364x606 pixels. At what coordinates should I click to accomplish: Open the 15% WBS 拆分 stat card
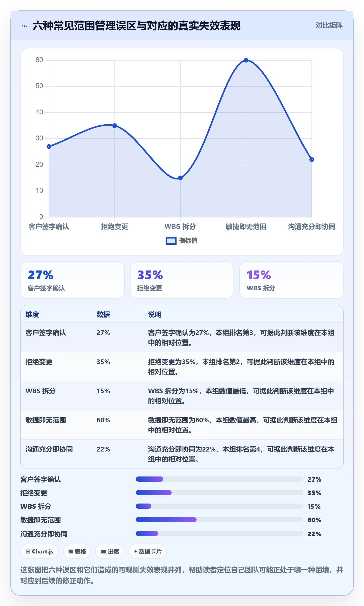(x=291, y=280)
